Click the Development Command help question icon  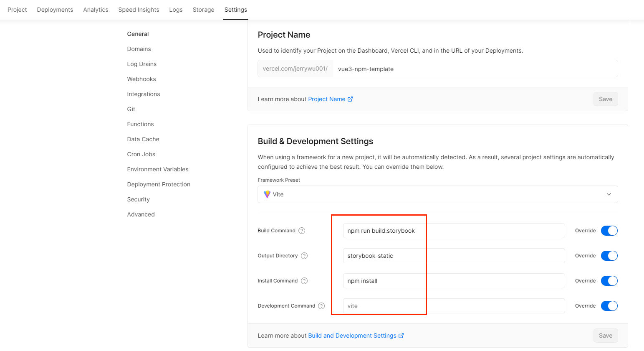[321, 306]
